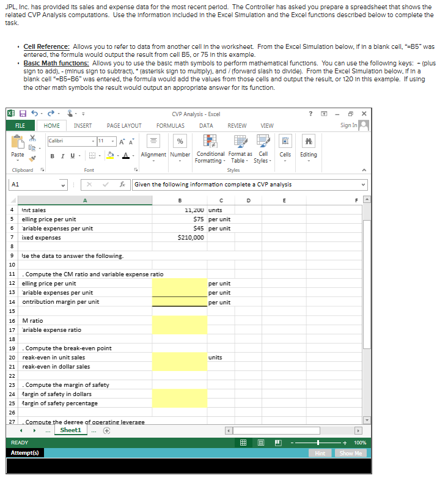Click the Cut scissors icon
Image resolution: width=448 pixels, height=489 pixels.
32,138
